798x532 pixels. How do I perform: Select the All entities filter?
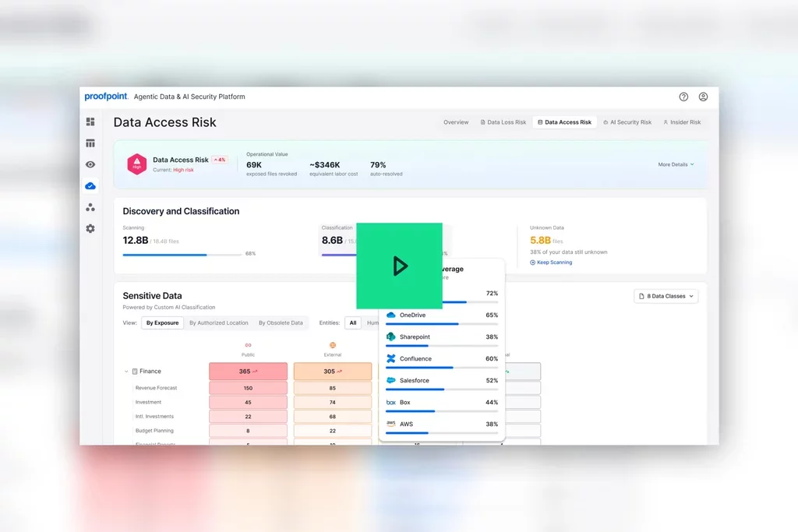point(353,323)
